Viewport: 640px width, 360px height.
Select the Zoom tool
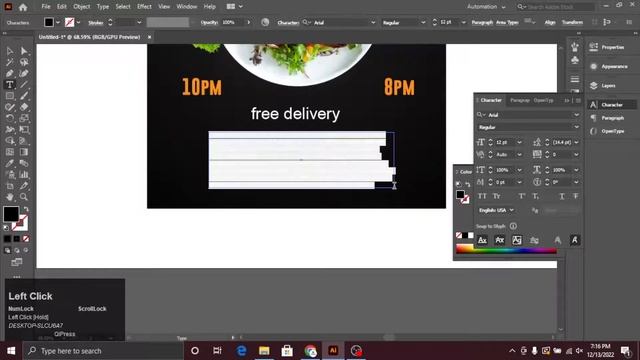[24, 197]
